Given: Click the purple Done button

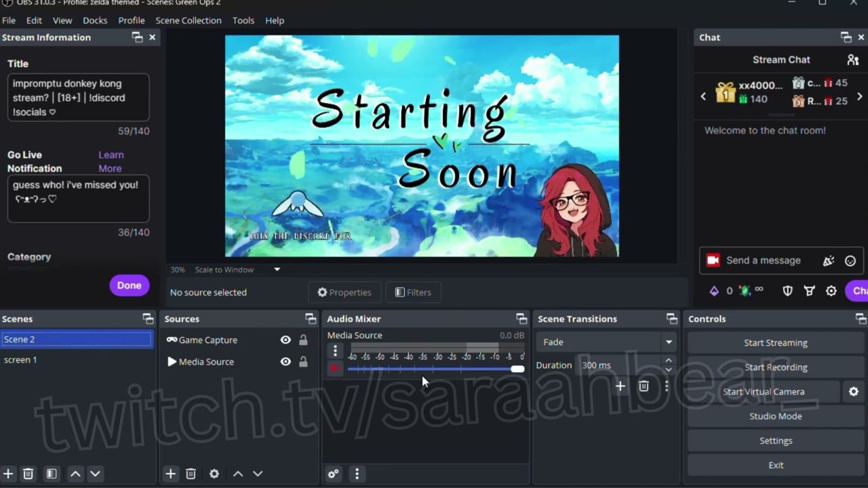Looking at the screenshot, I should pos(129,285).
